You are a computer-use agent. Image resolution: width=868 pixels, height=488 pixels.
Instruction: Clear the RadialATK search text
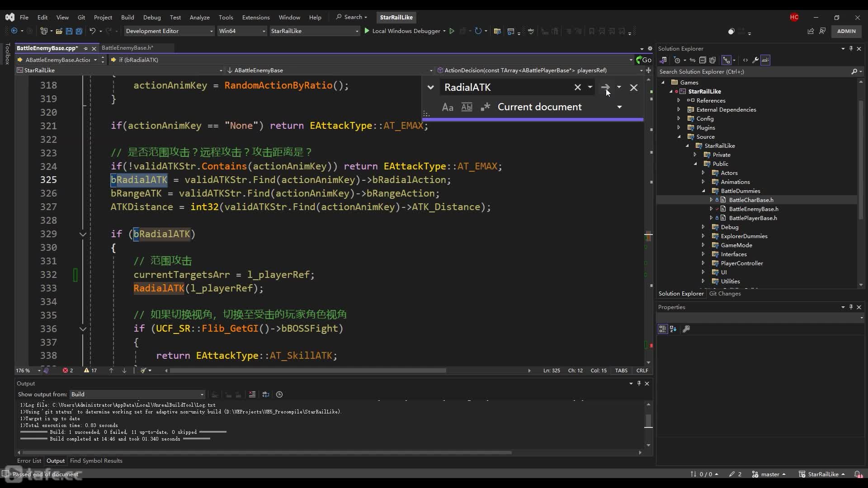(x=577, y=87)
